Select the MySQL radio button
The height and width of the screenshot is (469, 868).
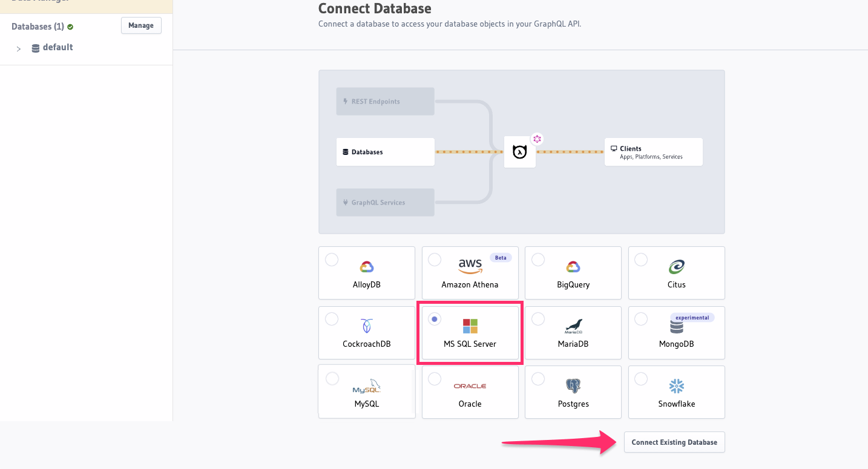pos(332,379)
